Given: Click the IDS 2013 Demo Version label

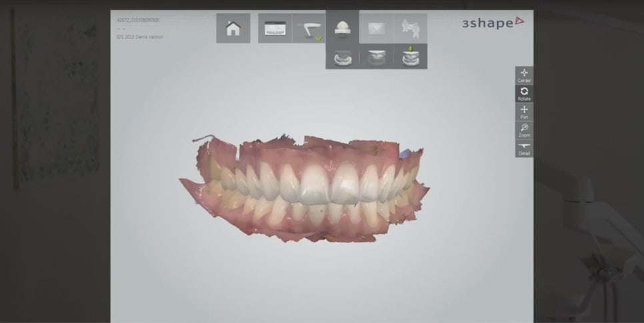Looking at the screenshot, I should pos(139,37).
